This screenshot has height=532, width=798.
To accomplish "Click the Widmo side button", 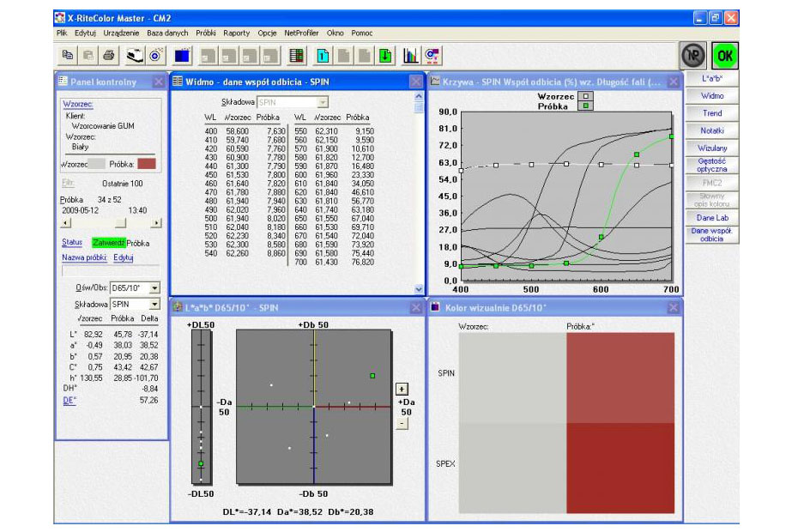I will [712, 96].
